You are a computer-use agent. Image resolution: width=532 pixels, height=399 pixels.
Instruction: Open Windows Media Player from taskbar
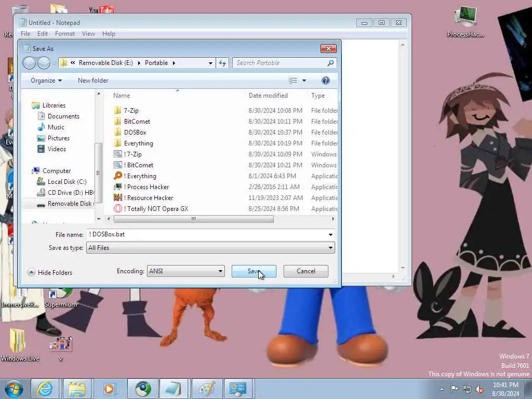coord(109,389)
